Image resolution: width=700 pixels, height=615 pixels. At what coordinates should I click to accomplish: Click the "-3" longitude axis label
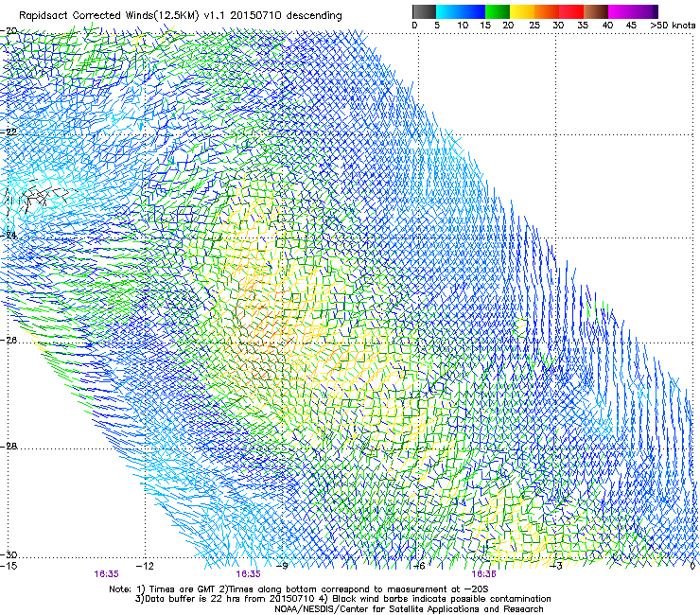pyautogui.click(x=556, y=566)
